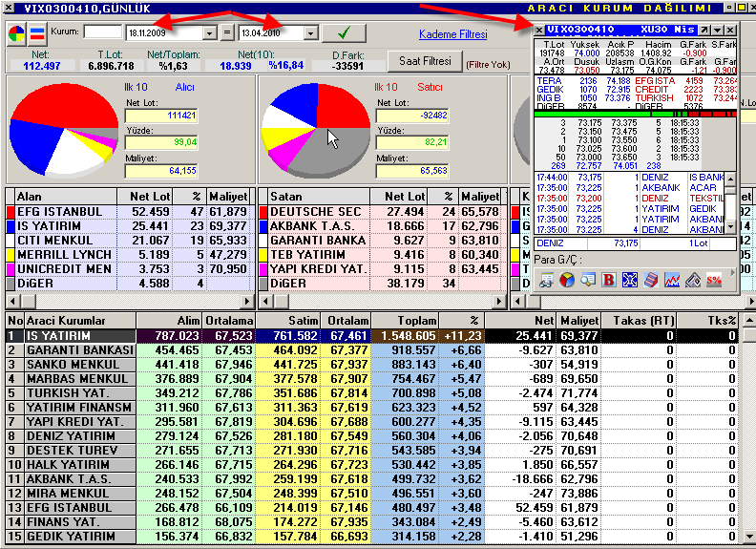756x549 pixels.
Task: Click the equals button between the dates
Action: (226, 32)
